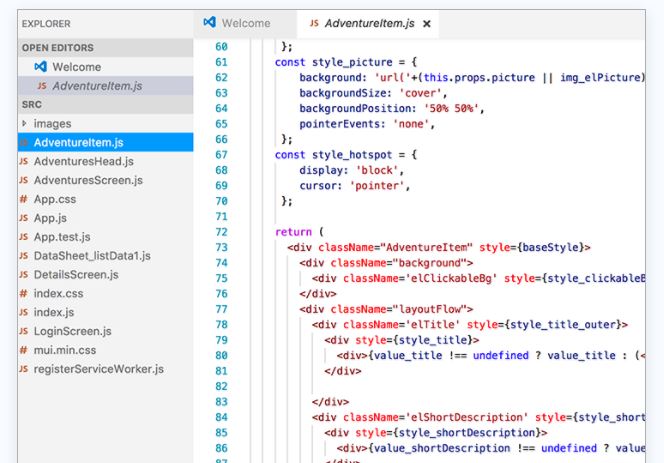Click the JS icon next to LoginScreen.js

tap(24, 331)
